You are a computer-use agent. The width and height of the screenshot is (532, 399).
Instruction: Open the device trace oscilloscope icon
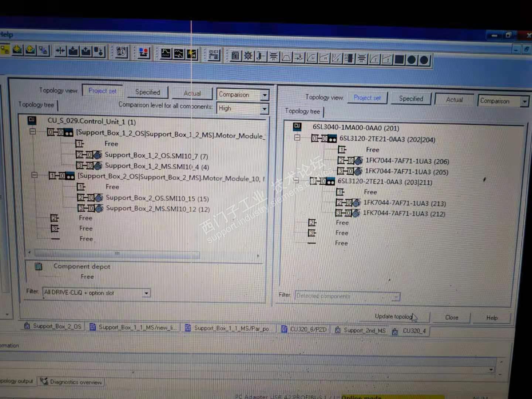point(166,54)
